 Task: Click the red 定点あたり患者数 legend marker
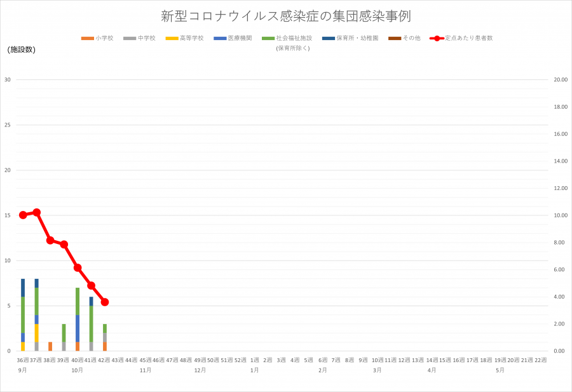click(x=437, y=39)
